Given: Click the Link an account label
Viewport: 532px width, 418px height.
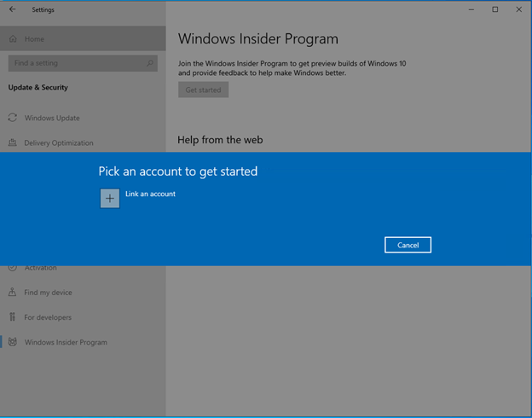Looking at the screenshot, I should point(150,194).
